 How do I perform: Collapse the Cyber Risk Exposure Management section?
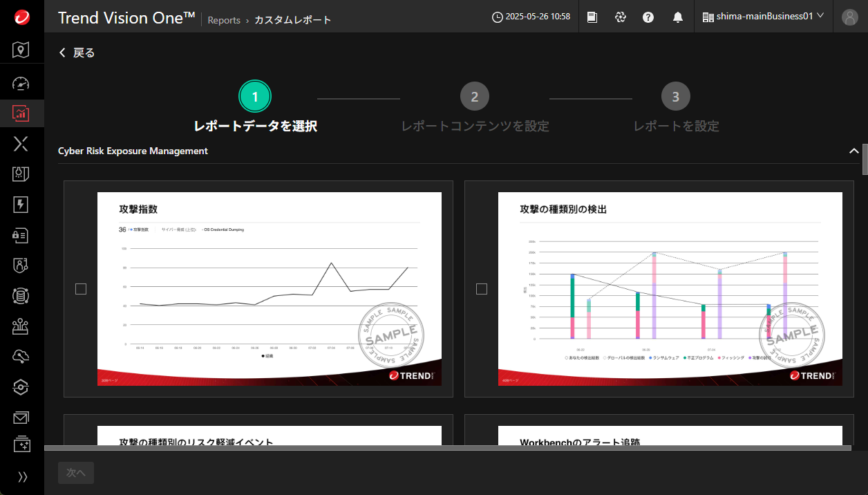tap(853, 151)
